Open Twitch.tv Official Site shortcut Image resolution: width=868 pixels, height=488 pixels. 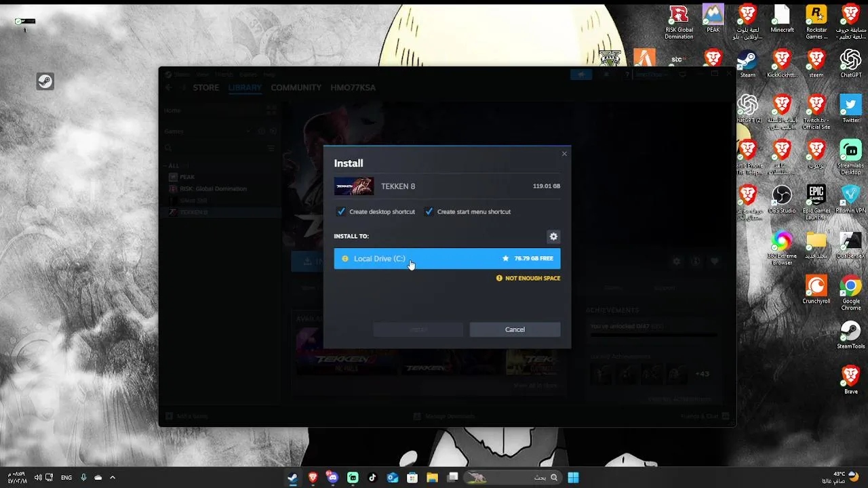[816, 113]
